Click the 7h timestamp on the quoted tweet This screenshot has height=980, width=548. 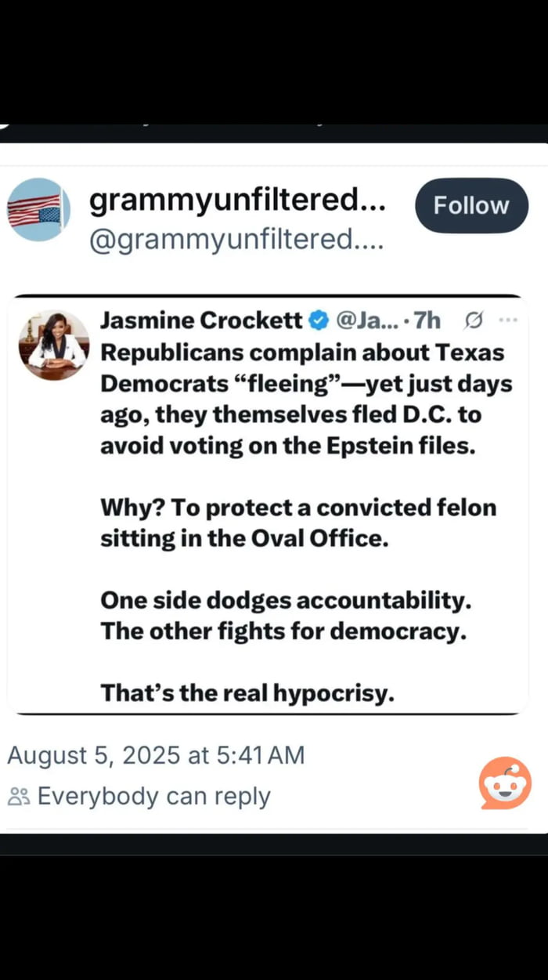(431, 320)
